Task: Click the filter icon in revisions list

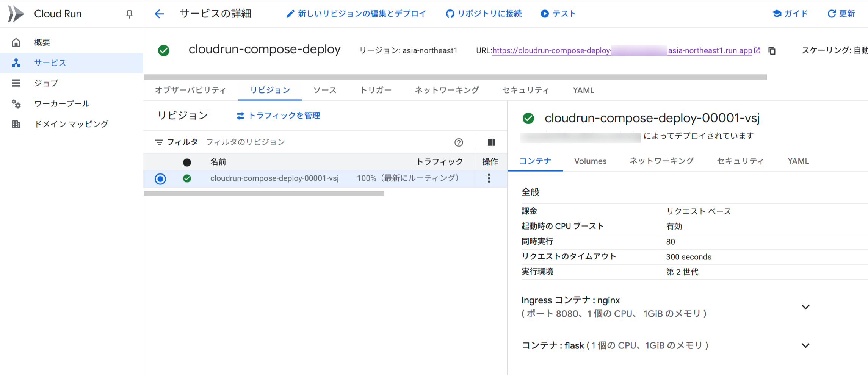Action: pyautogui.click(x=160, y=142)
